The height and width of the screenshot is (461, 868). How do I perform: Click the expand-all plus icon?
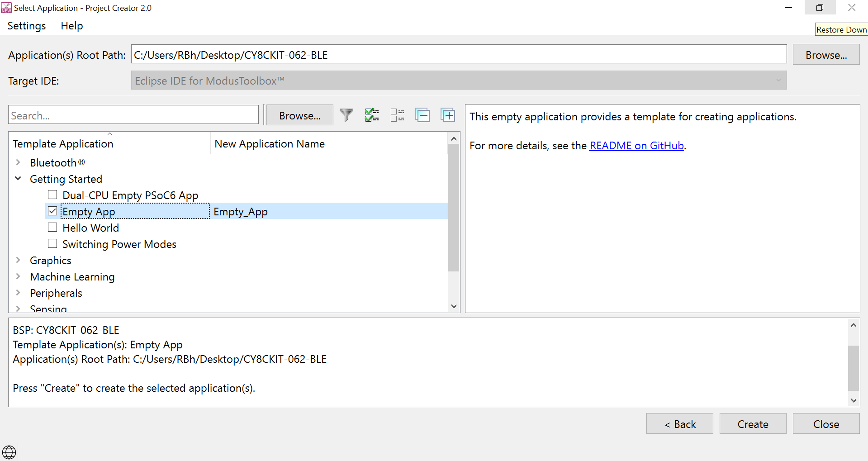point(448,115)
